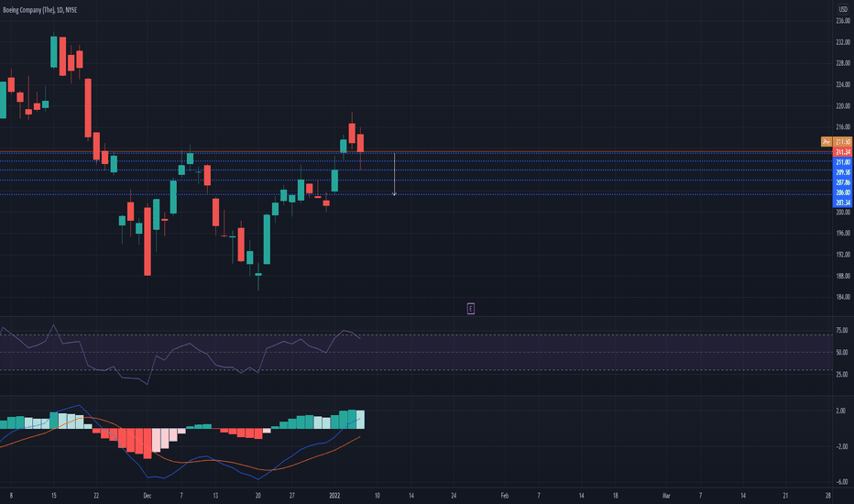Click the MACD -2.00 scale value
This screenshot has width=854, height=504.
(841, 446)
